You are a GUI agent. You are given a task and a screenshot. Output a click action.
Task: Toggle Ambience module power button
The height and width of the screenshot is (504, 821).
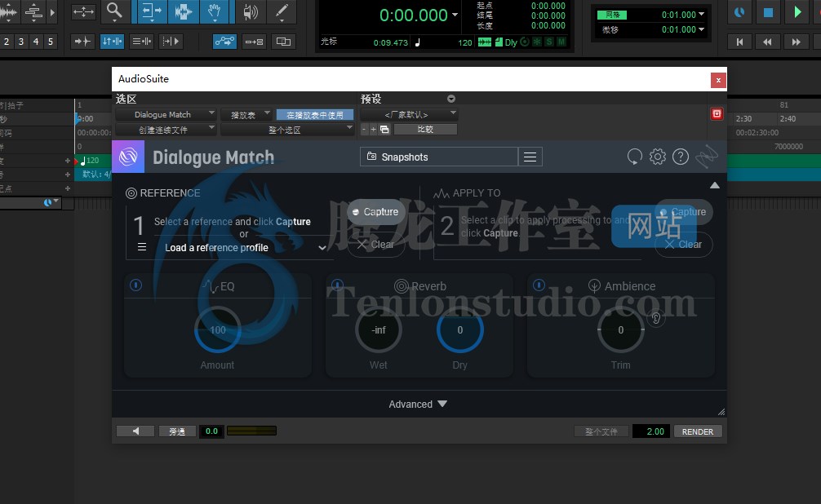click(x=539, y=285)
